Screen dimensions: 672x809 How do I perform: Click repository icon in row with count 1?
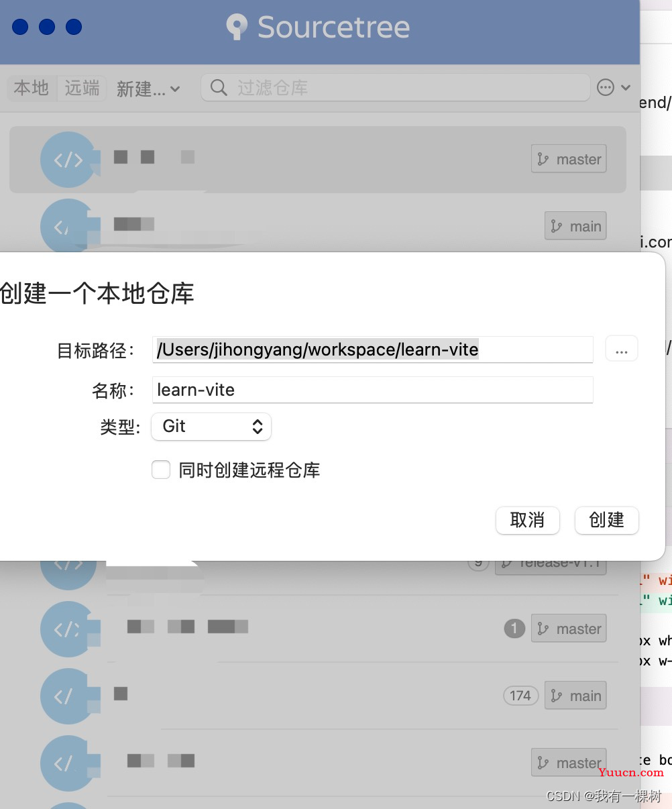tap(68, 629)
